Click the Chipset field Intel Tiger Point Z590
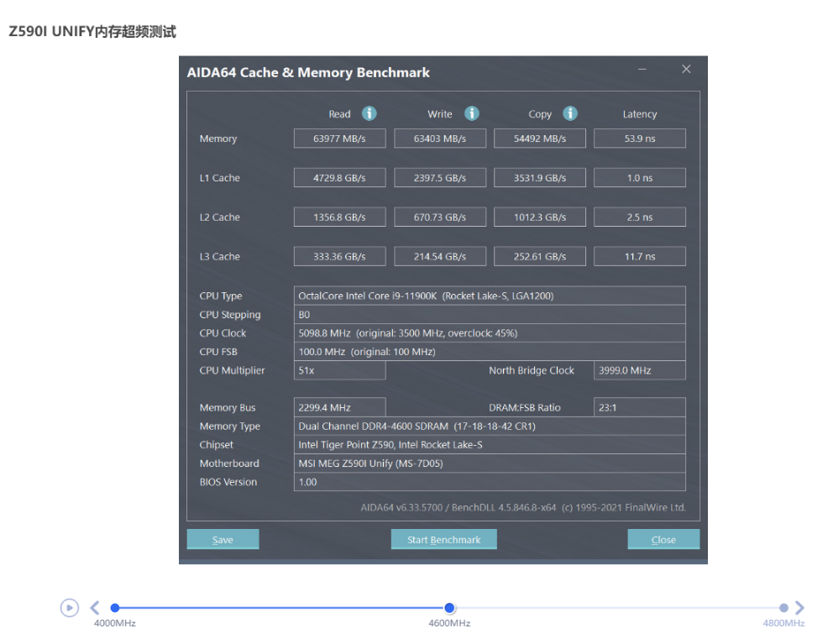This screenshot has height=644, width=828. 490,444
